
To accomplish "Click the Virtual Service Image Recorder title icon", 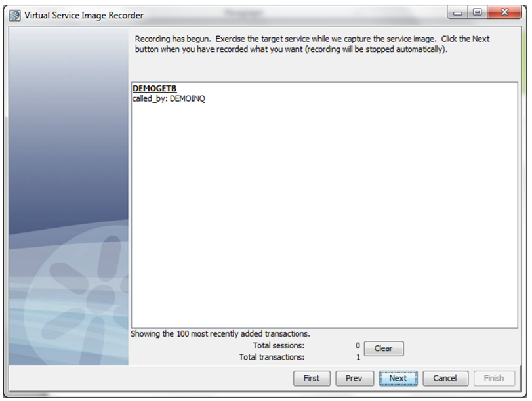I will click(15, 16).
